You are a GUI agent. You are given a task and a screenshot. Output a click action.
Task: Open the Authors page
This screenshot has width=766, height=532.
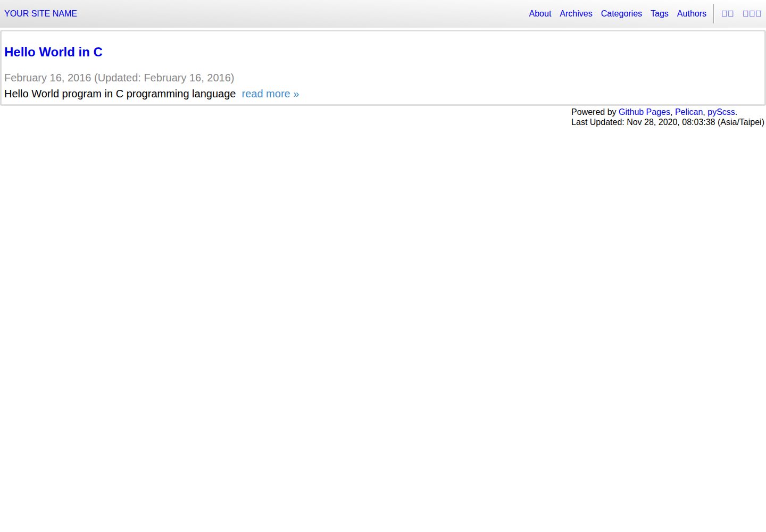(692, 14)
